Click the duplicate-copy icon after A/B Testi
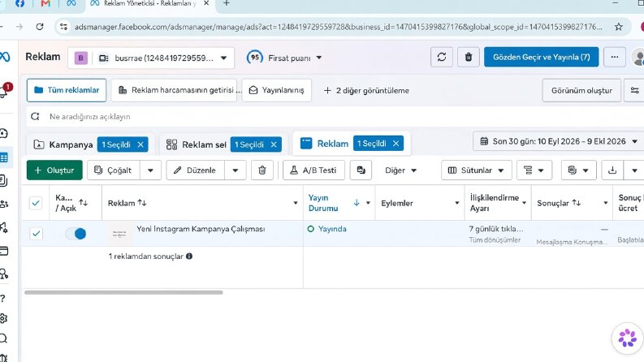 click(x=361, y=170)
